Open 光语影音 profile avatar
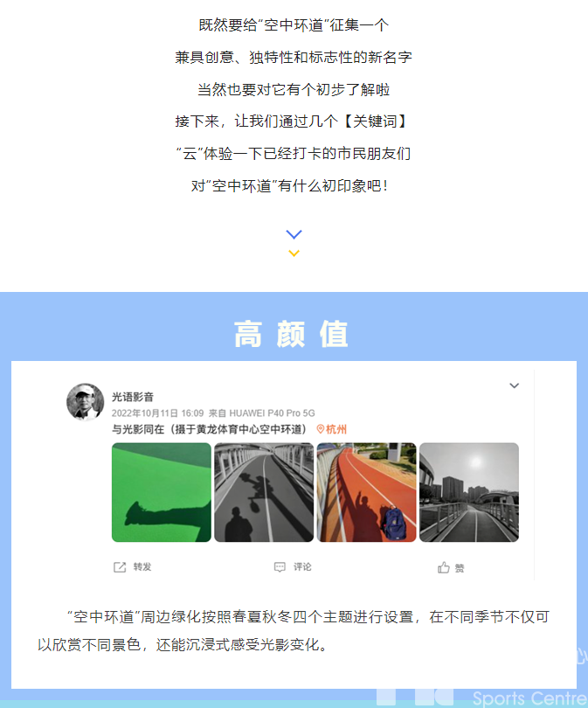Viewport: 588px width, 708px height. [x=86, y=402]
